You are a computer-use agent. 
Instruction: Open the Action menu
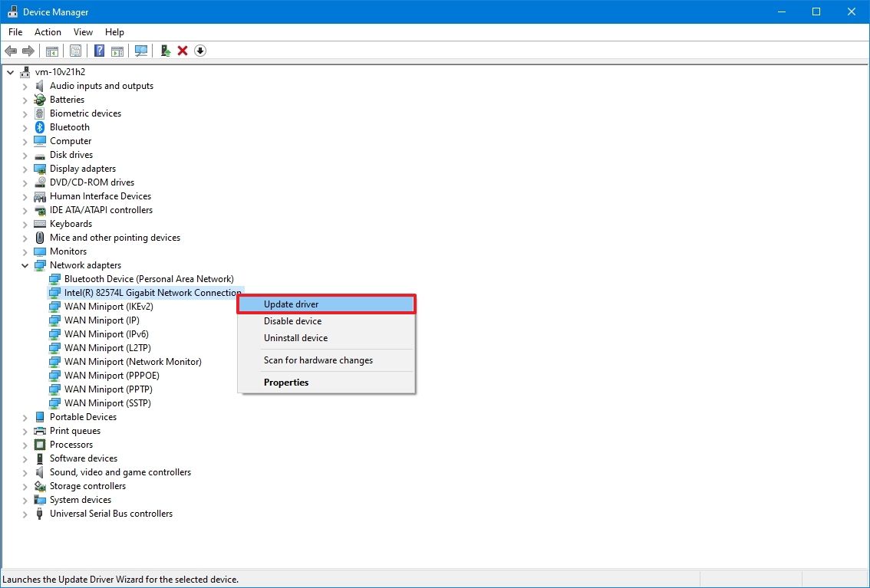point(48,32)
